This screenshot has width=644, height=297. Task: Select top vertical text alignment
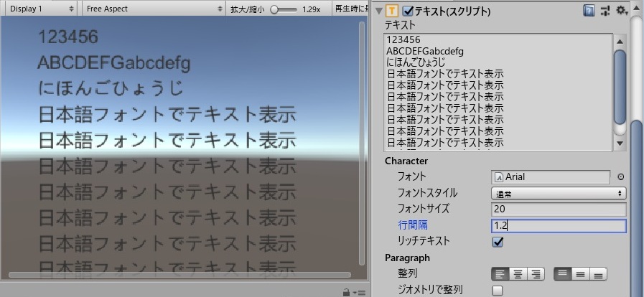click(563, 273)
